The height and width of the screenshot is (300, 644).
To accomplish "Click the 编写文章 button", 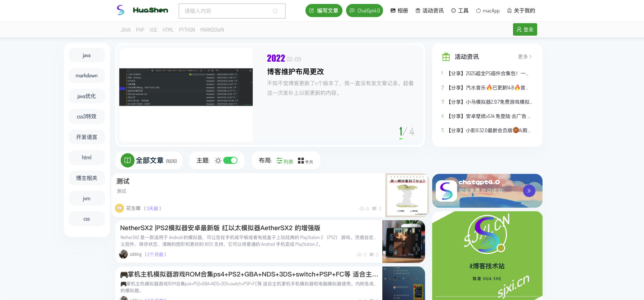I will [324, 11].
